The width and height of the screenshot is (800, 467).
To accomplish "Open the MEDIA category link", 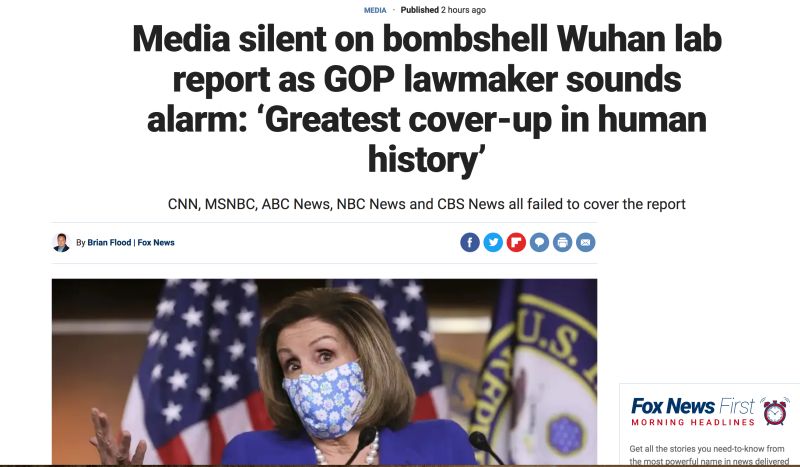I will pyautogui.click(x=375, y=10).
